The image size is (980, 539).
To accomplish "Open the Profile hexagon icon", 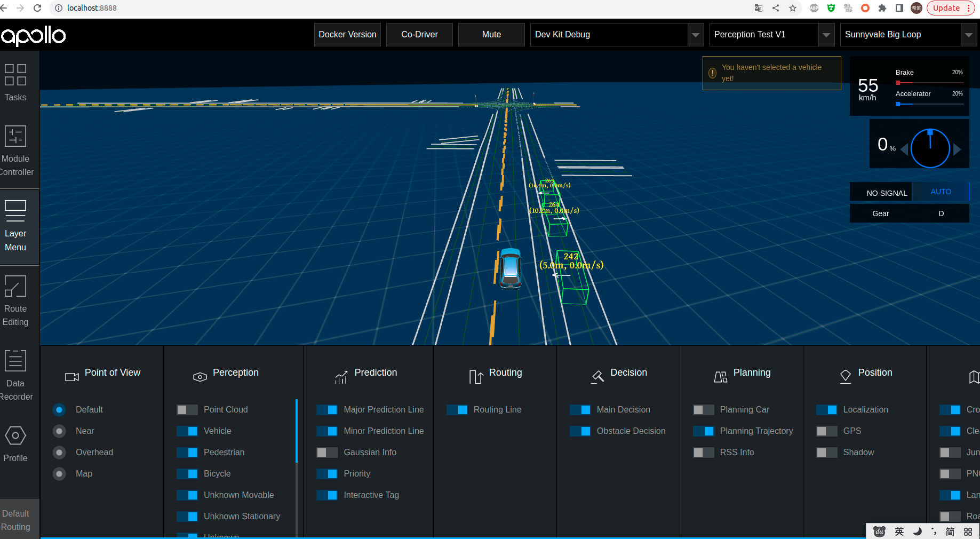I will (x=15, y=435).
